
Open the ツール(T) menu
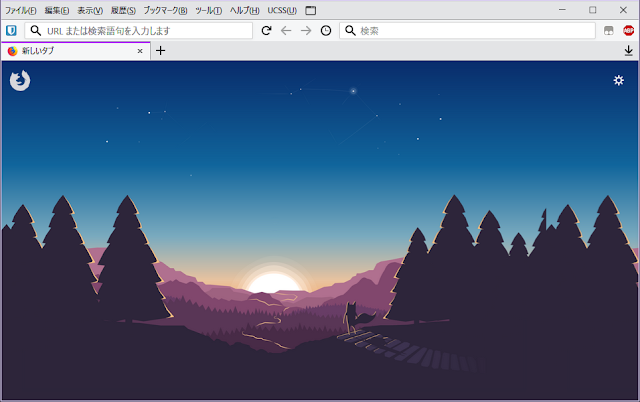point(209,11)
